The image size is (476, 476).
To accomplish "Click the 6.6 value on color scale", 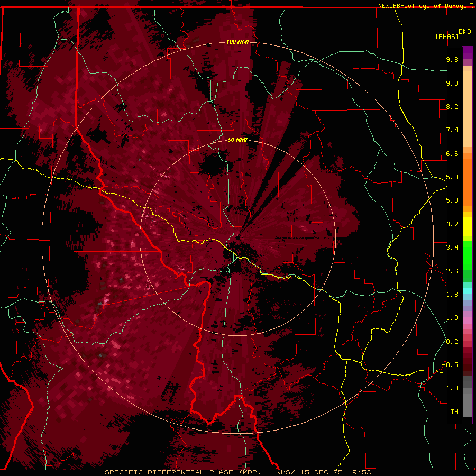I will (452, 153).
